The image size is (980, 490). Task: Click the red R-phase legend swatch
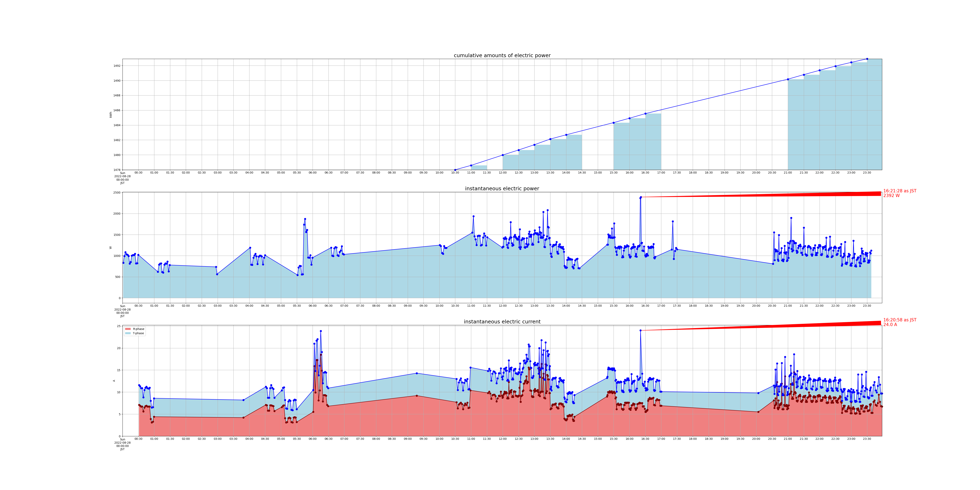click(128, 329)
